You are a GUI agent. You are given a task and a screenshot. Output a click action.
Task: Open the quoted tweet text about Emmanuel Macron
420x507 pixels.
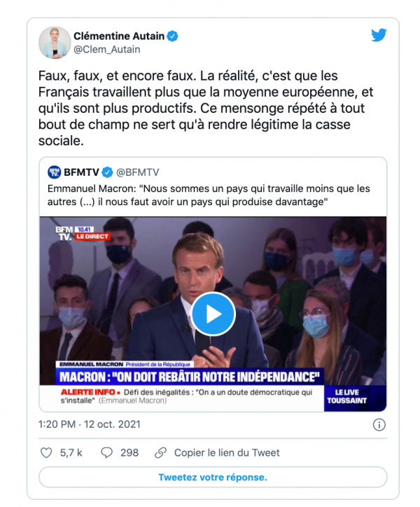click(208, 195)
